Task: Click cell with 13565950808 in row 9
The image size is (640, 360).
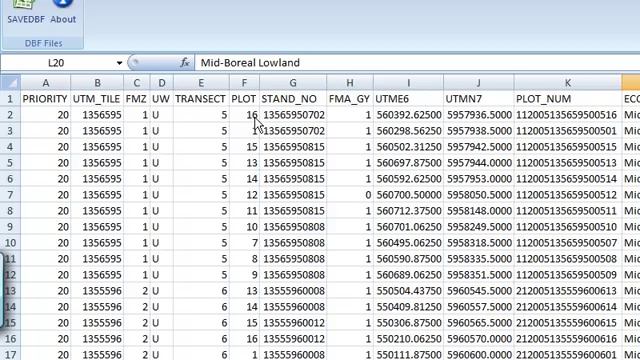Action: (x=293, y=227)
